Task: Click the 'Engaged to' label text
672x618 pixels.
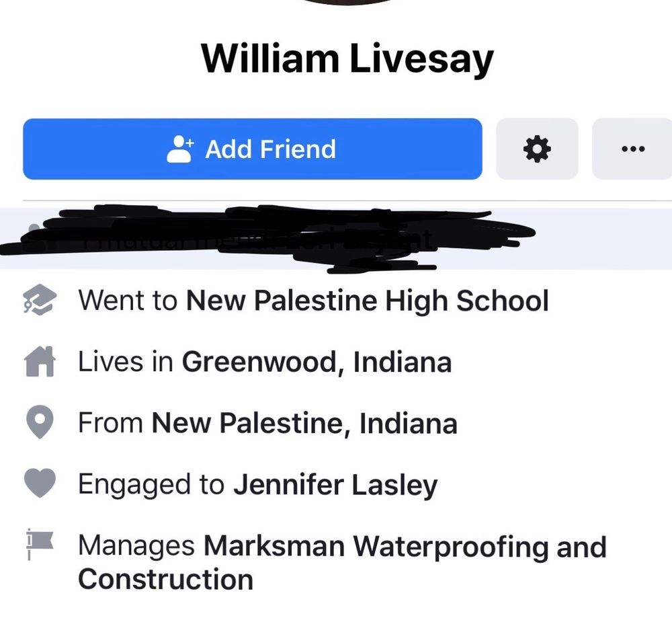Action: click(151, 484)
